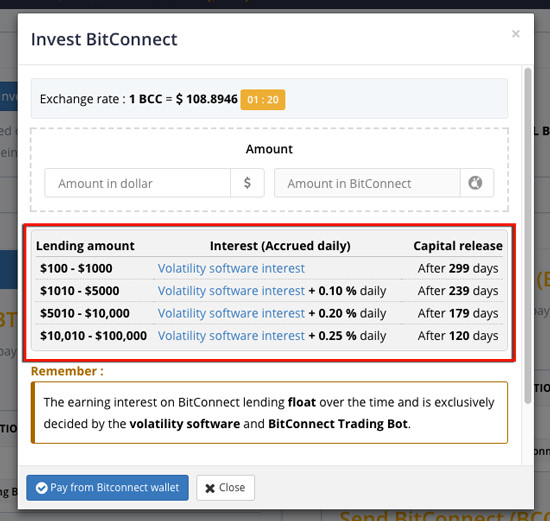Focus the Amount in BitConnect input field
Screen dimensions: 550x521
[367, 183]
